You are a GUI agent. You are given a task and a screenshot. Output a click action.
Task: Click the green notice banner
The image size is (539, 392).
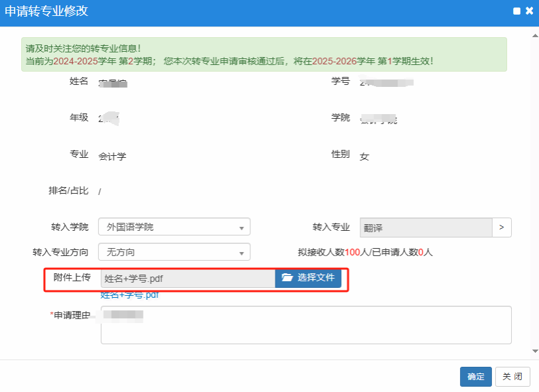point(264,54)
